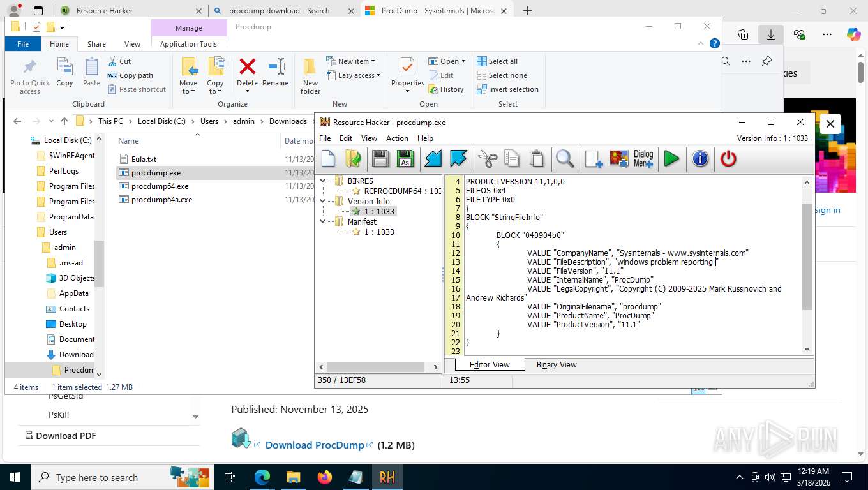Click the Copy path button

point(130,75)
